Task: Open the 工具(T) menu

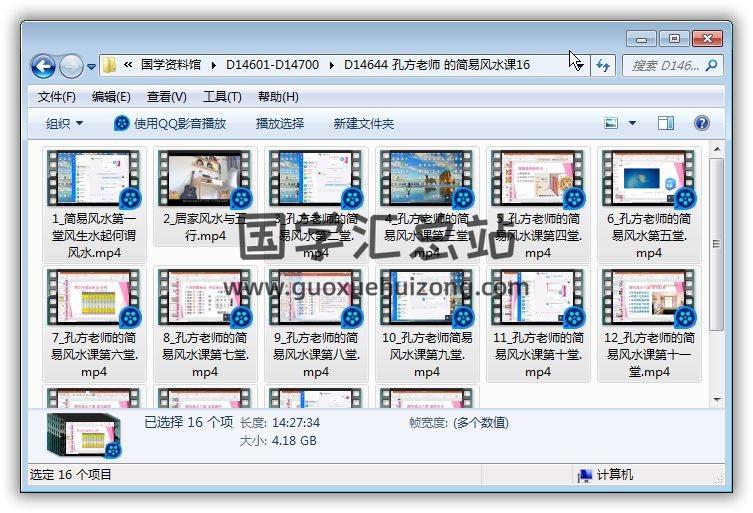Action: click(222, 97)
